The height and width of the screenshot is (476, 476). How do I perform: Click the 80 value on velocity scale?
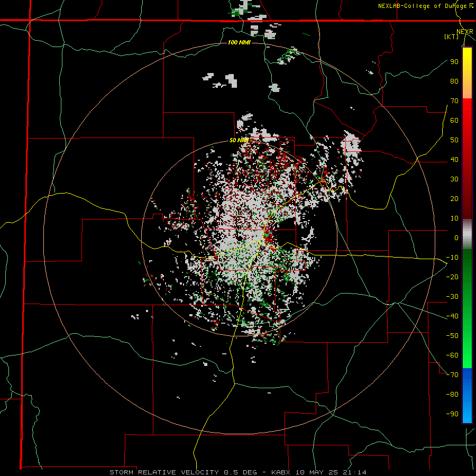click(454, 81)
